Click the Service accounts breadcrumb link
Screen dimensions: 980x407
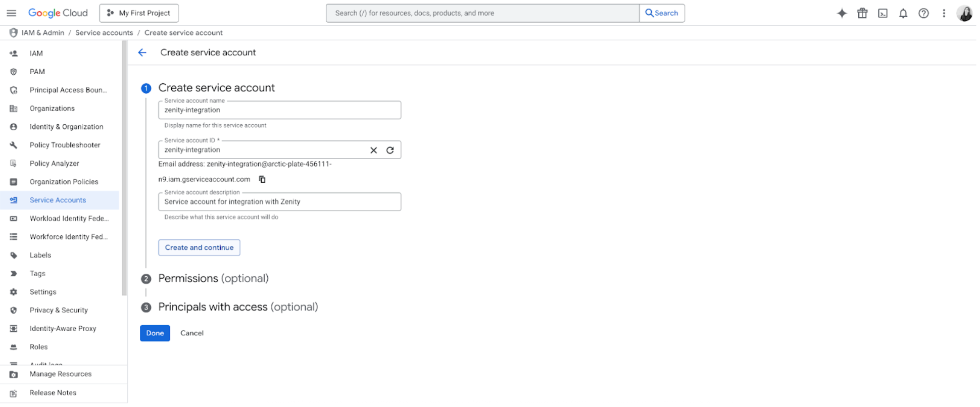[x=104, y=33]
